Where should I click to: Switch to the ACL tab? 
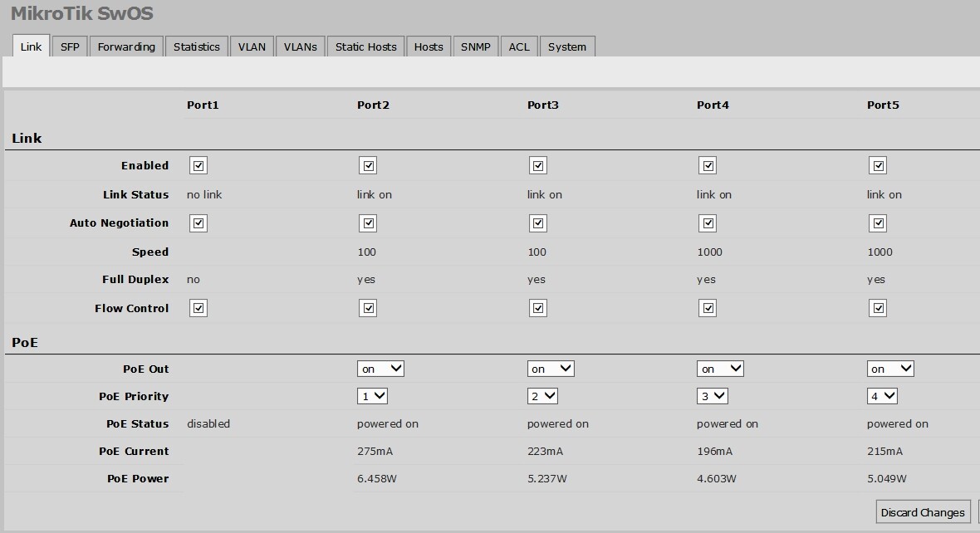tap(519, 47)
